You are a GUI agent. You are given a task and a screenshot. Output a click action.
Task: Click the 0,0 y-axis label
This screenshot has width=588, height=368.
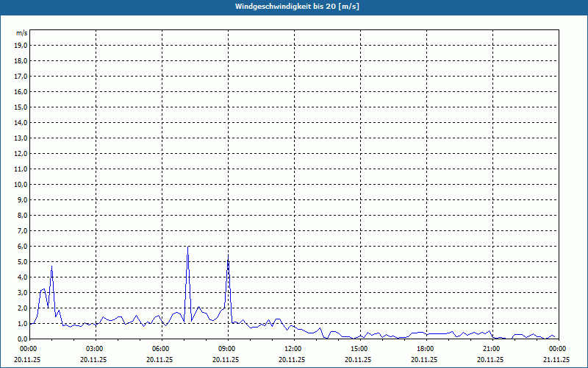(x=21, y=339)
